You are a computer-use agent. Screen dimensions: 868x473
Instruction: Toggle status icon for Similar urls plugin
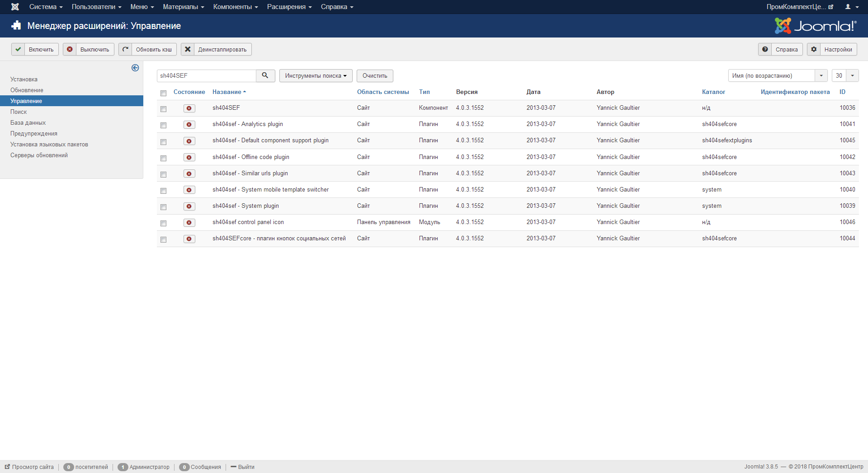click(189, 173)
